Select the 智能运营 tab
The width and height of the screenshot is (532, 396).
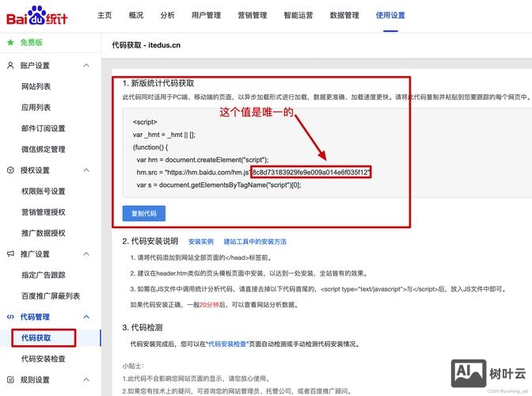click(298, 15)
